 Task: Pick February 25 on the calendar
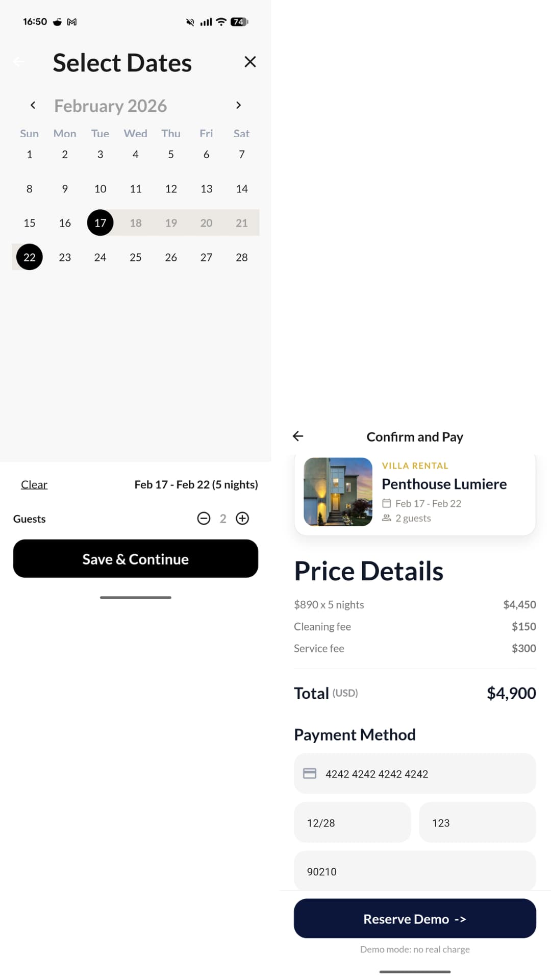click(x=136, y=257)
